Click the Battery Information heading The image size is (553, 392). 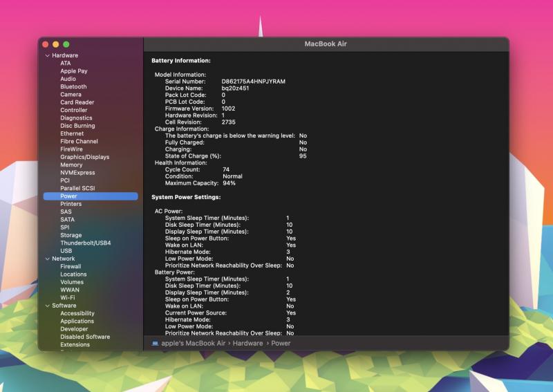pyautogui.click(x=181, y=61)
